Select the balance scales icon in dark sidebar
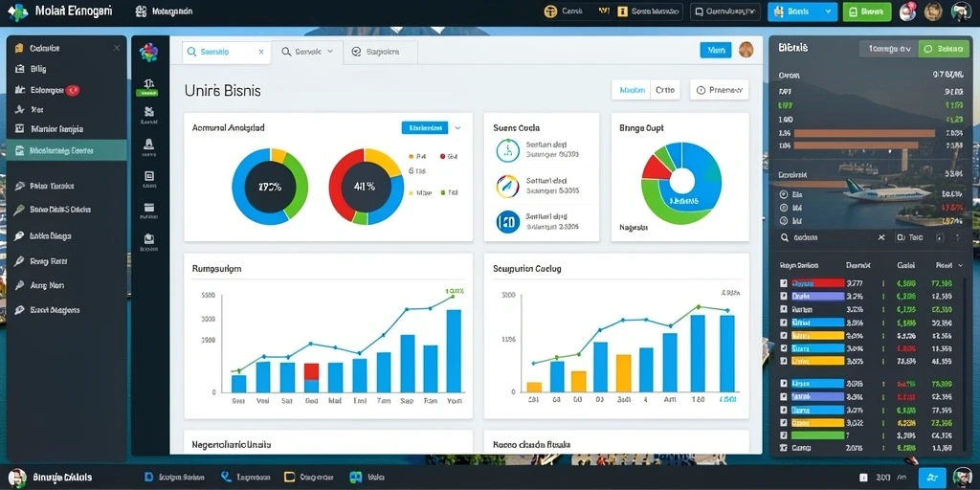The height and width of the screenshot is (490, 980). click(x=148, y=84)
